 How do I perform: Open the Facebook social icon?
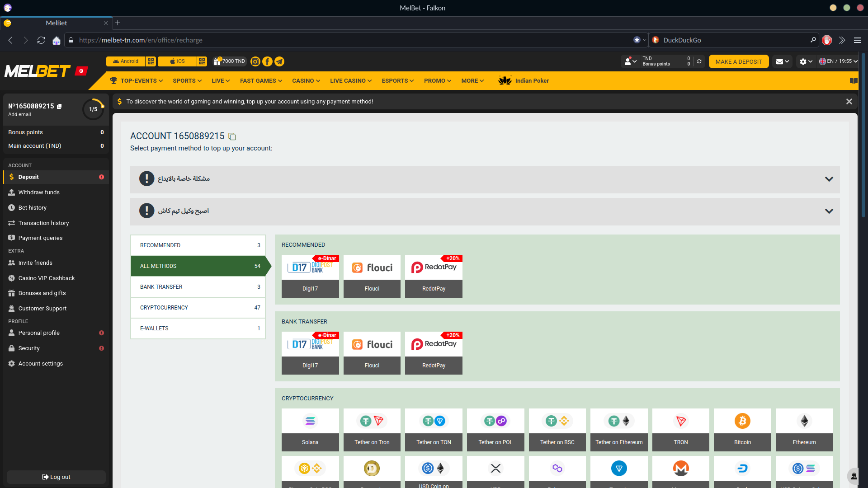pyautogui.click(x=268, y=61)
